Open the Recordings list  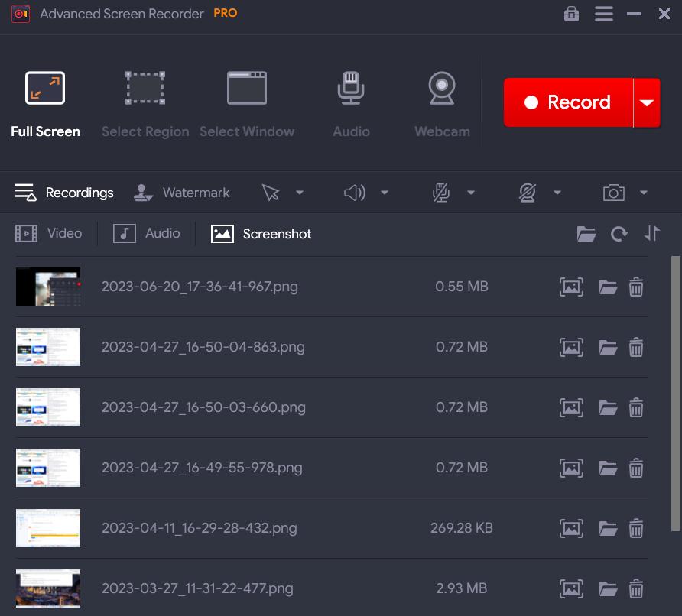coord(64,193)
